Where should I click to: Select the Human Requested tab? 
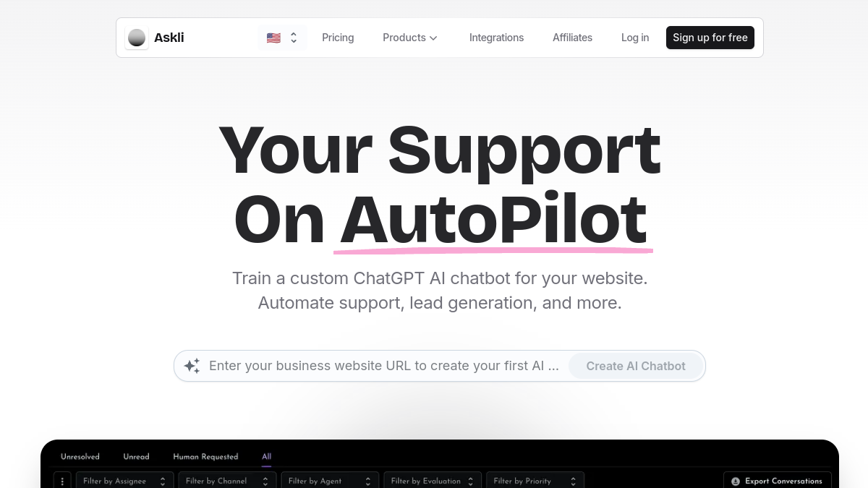coord(205,457)
